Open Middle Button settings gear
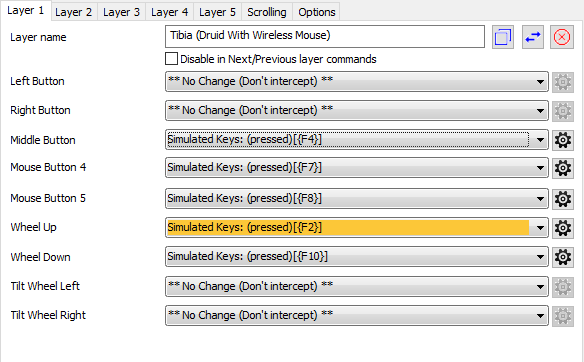This screenshot has height=362, width=584. click(563, 140)
